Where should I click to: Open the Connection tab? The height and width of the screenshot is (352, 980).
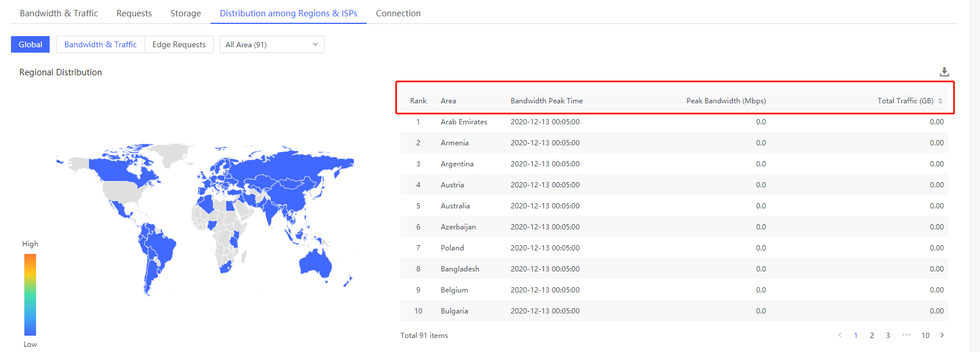click(398, 13)
